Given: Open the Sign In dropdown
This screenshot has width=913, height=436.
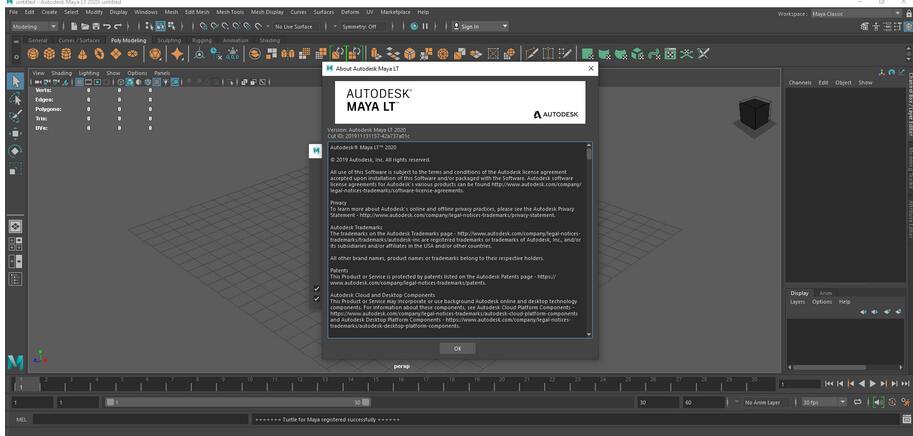Looking at the screenshot, I should (480, 26).
